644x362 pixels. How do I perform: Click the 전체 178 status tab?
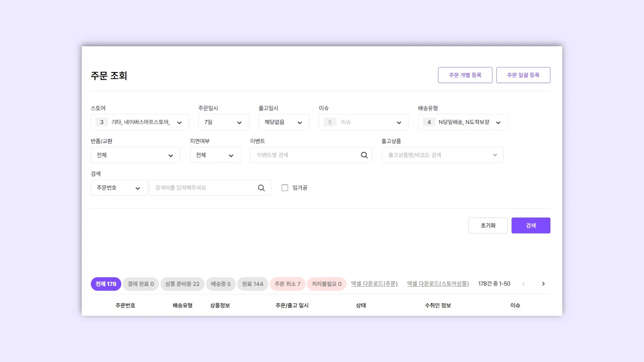pyautogui.click(x=106, y=284)
